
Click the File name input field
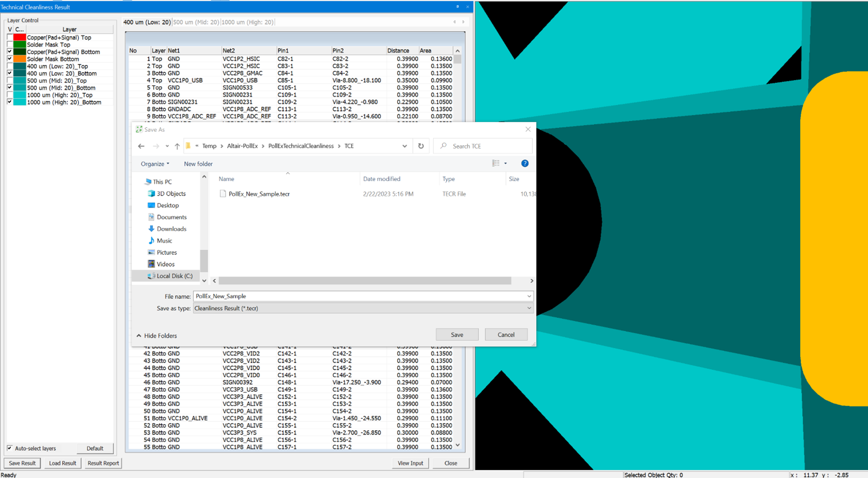coord(360,296)
